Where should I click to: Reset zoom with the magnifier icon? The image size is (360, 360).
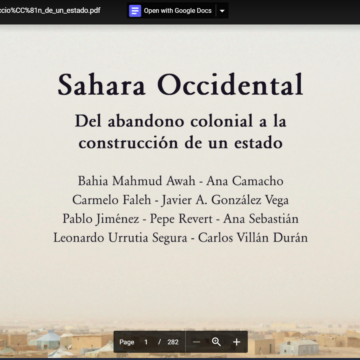pos(216,342)
